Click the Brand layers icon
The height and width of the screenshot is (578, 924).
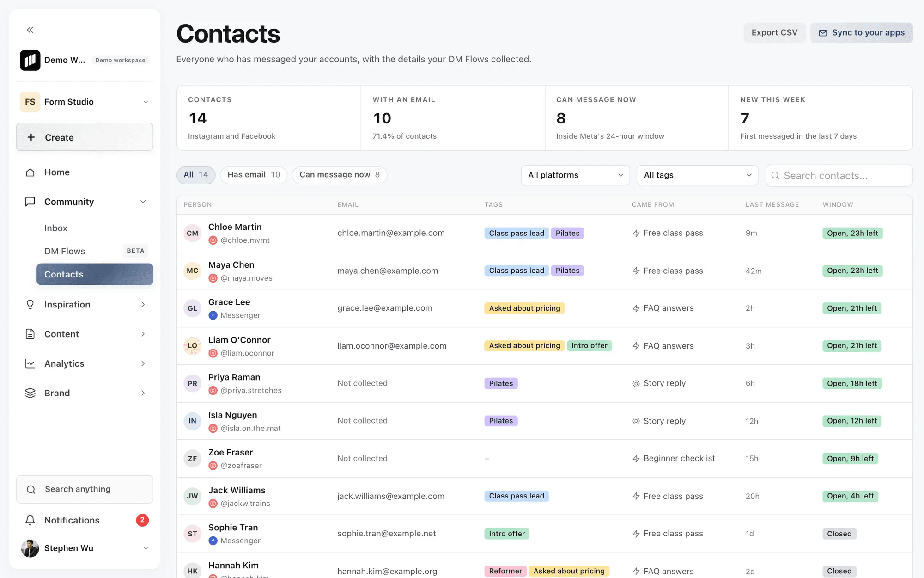30,393
